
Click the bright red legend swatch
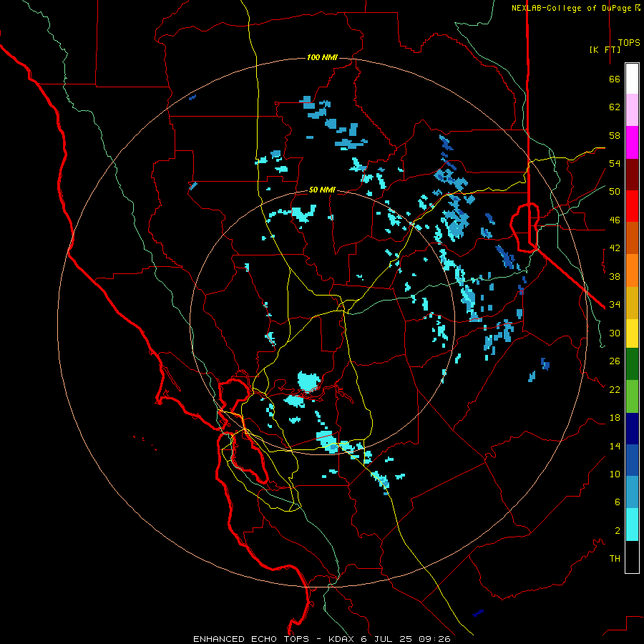632,206
